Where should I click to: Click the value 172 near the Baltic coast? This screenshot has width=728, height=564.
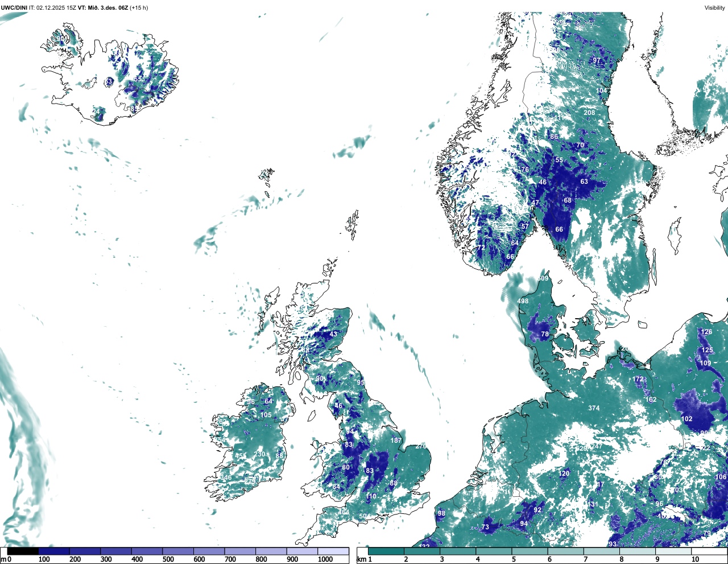(638, 379)
